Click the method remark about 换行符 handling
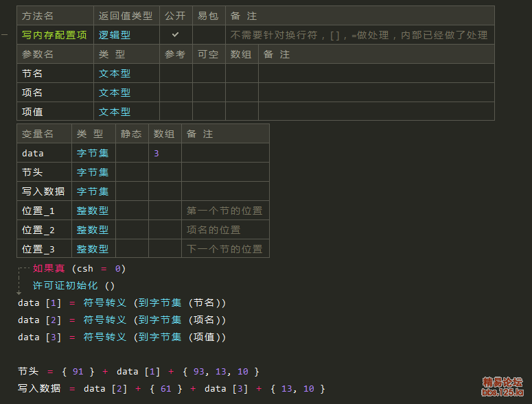Screen dimensions: 532x404 (x=359, y=35)
